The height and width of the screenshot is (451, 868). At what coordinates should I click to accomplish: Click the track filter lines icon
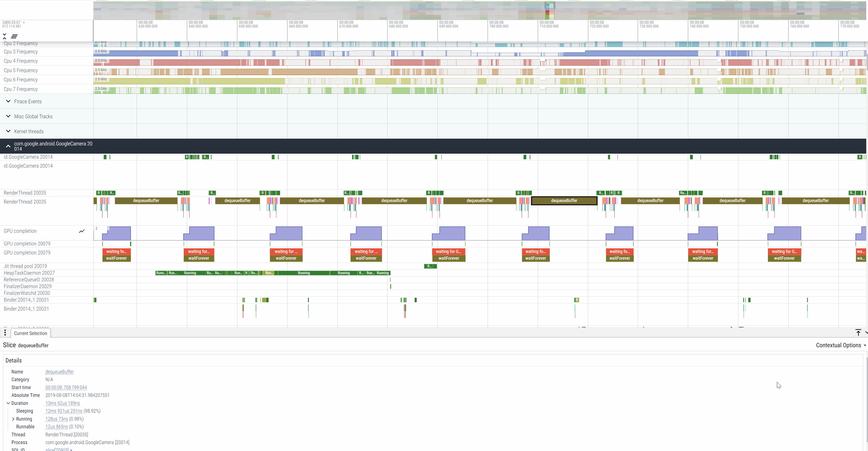14,36
